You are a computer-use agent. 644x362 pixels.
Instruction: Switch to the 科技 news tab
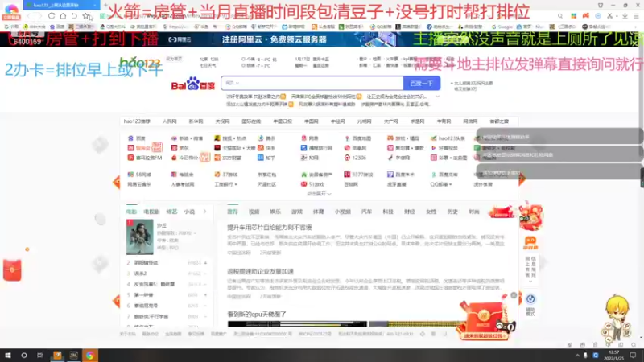coord(388,212)
